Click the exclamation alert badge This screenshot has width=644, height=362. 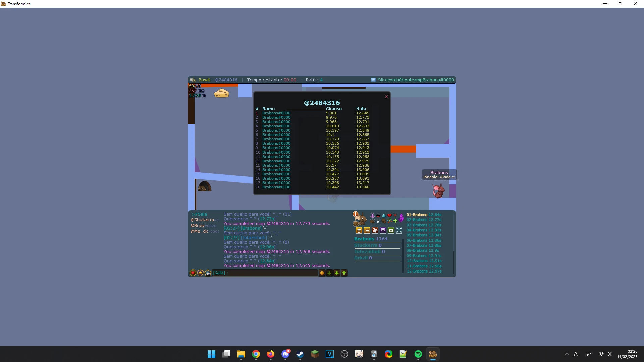tap(356, 214)
